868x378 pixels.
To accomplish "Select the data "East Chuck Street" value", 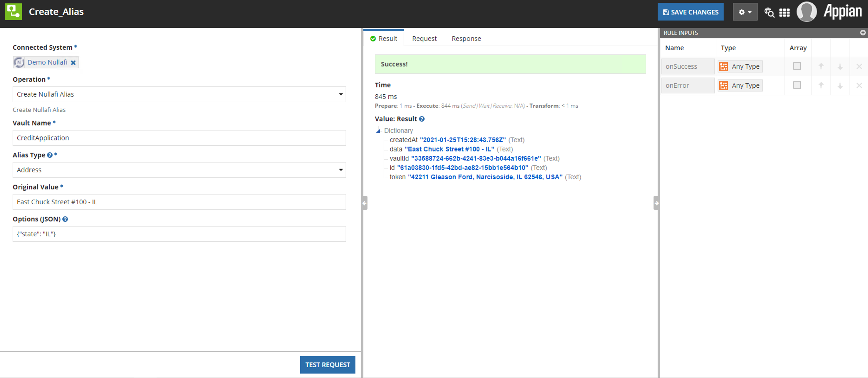I will 449,149.
